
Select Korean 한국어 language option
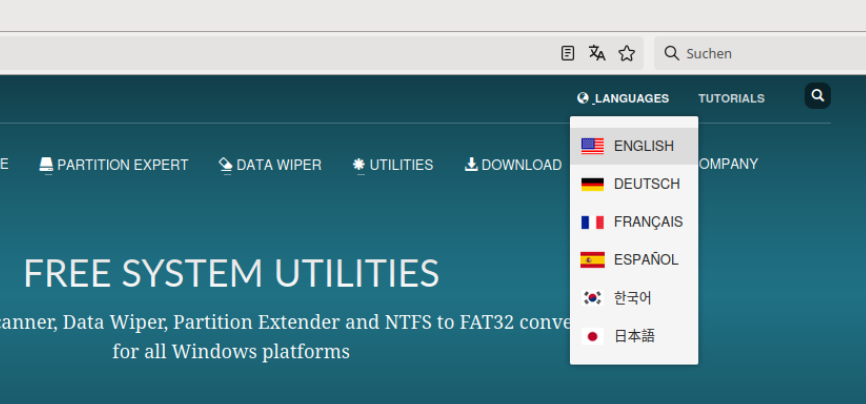pos(634,298)
